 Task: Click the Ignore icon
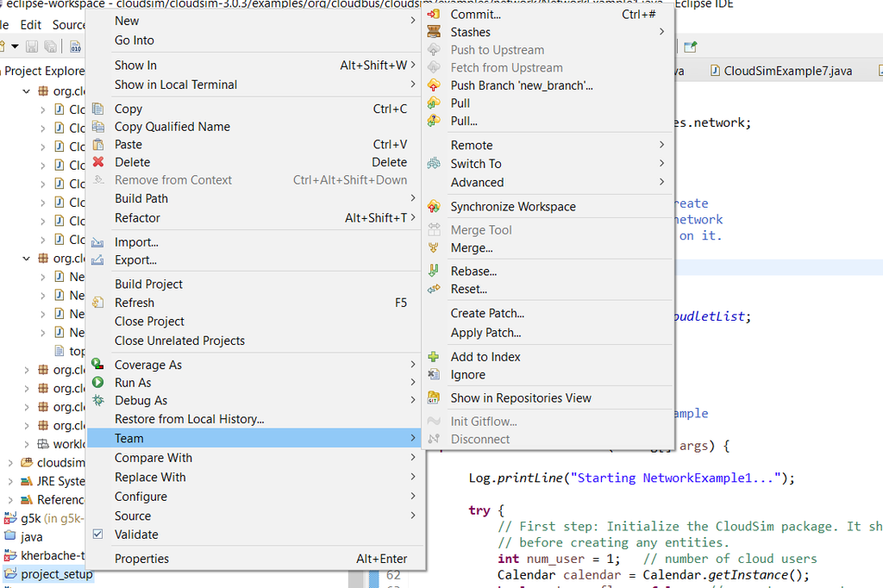tap(434, 374)
